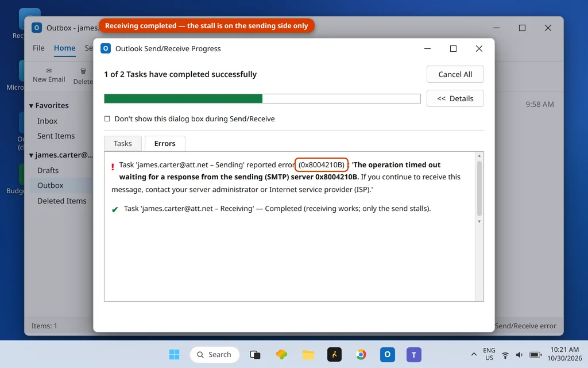Click the 9:58 AM message timestamp
The height and width of the screenshot is (368, 588).
point(540,105)
